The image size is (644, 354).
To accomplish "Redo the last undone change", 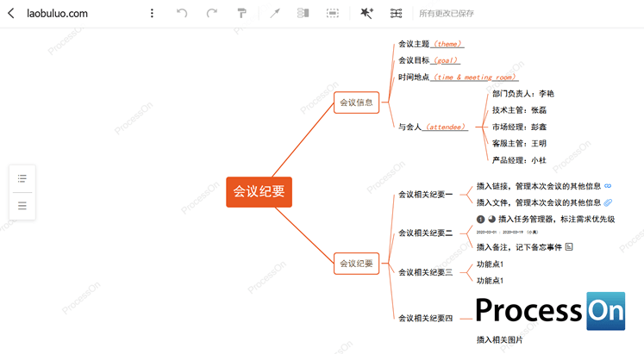I will pyautogui.click(x=212, y=13).
